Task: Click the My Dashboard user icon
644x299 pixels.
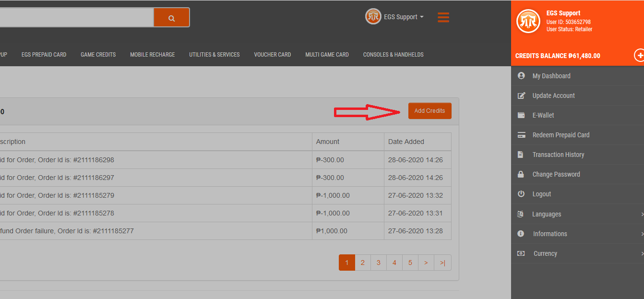Action: [x=521, y=76]
